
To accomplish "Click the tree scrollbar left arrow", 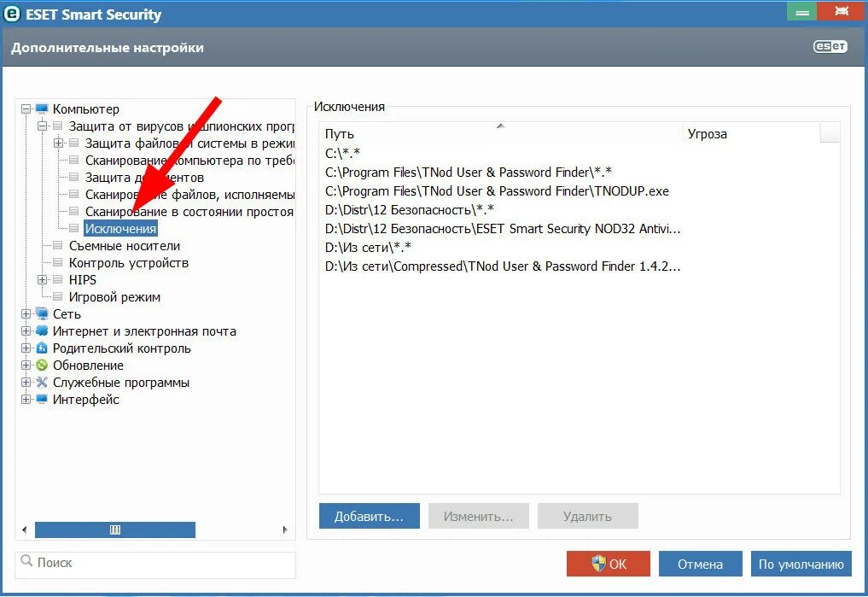I will pos(25,530).
